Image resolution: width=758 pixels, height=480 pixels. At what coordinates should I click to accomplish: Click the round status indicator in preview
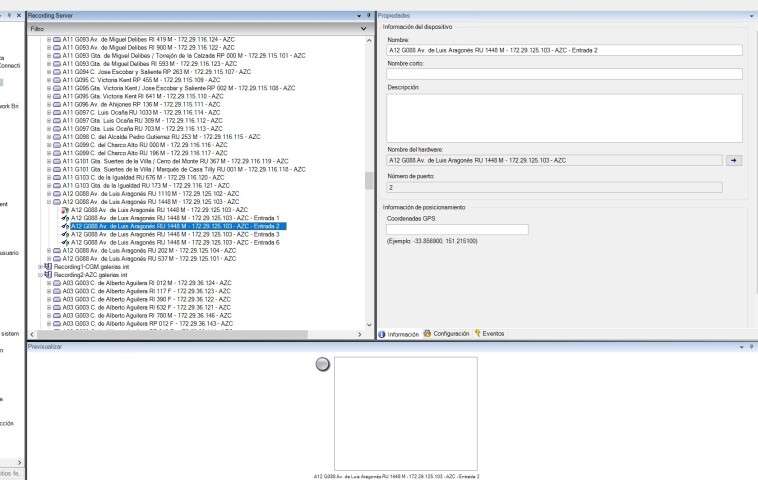coord(322,366)
